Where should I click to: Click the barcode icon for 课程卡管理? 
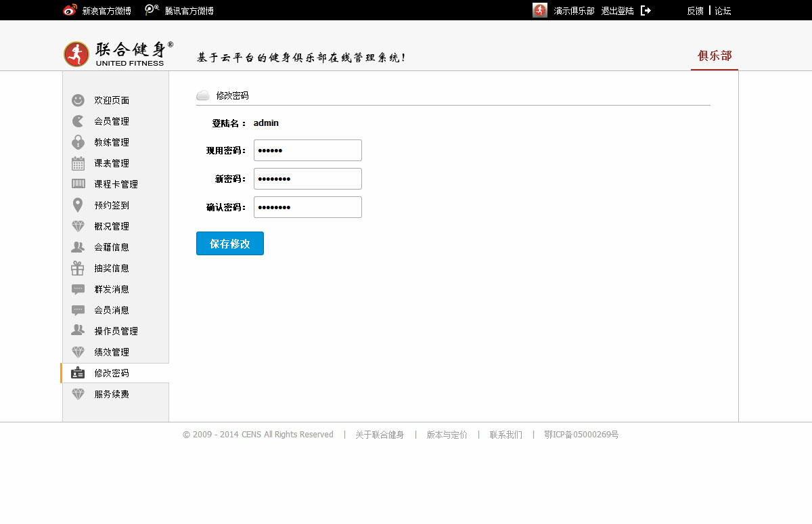pyautogui.click(x=78, y=184)
